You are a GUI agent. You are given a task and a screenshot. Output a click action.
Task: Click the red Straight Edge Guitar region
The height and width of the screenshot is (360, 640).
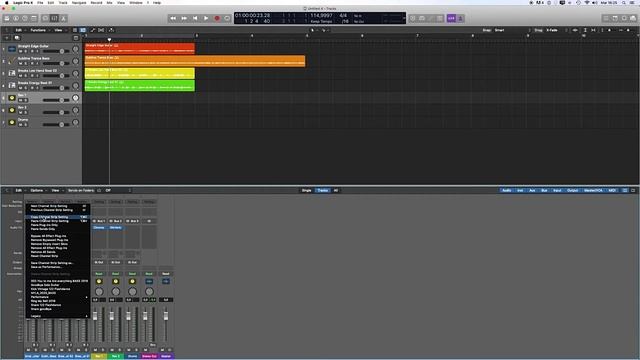click(140, 49)
